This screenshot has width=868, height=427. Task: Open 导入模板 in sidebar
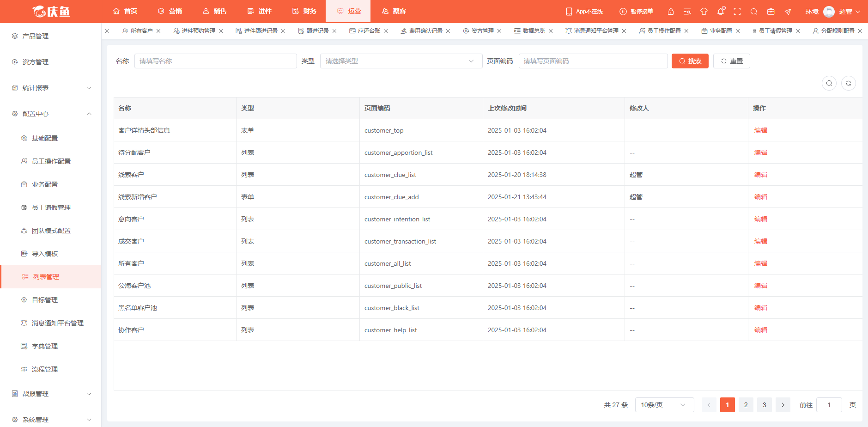[51, 254]
